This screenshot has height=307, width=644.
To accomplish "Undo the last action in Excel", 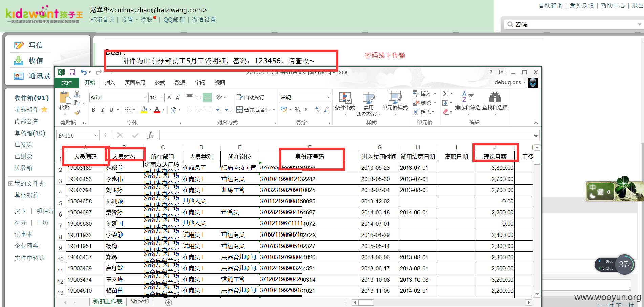I will pos(84,72).
